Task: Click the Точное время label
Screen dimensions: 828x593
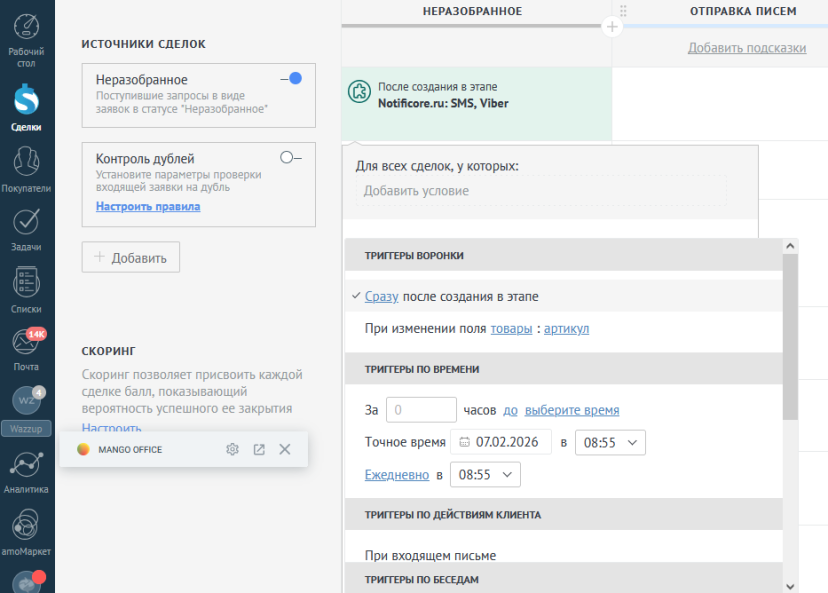Action: 405,443
